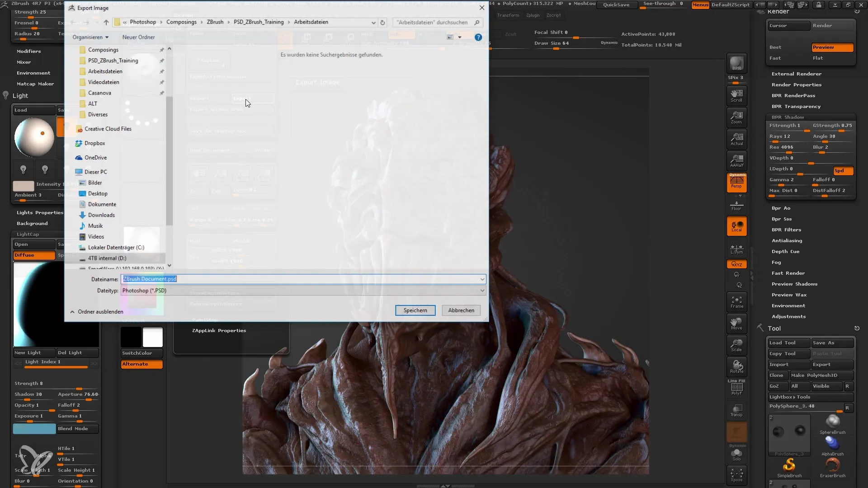Open the view options dropdown arrow

click(460, 37)
